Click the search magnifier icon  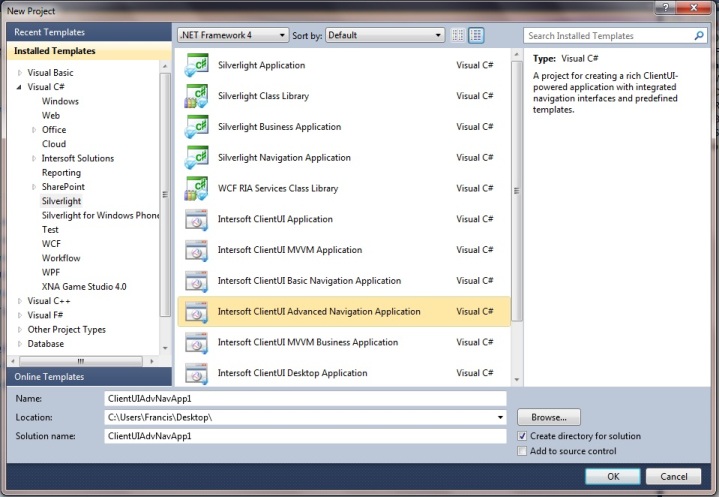(x=699, y=35)
